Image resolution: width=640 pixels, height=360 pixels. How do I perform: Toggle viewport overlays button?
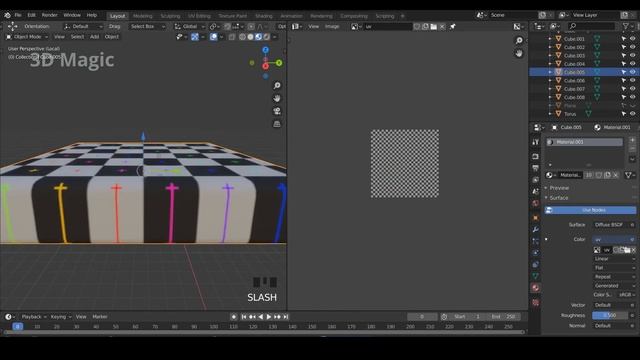tap(213, 37)
